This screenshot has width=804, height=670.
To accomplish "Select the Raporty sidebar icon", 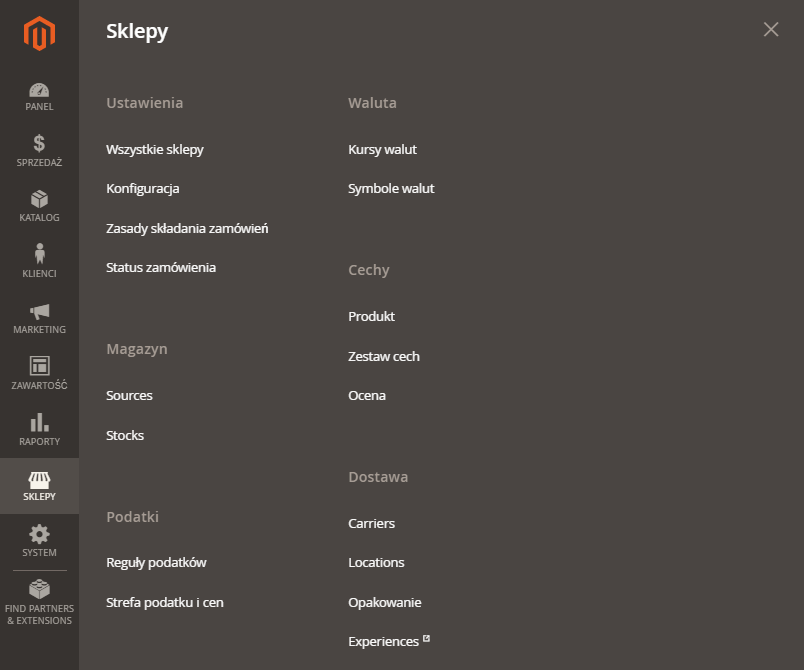I will click(x=39, y=430).
